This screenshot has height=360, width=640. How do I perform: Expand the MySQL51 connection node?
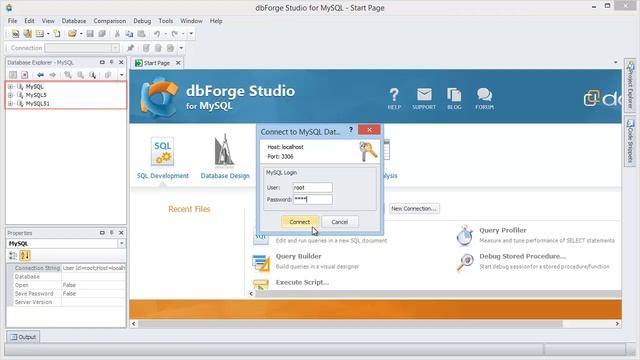pyautogui.click(x=10, y=104)
